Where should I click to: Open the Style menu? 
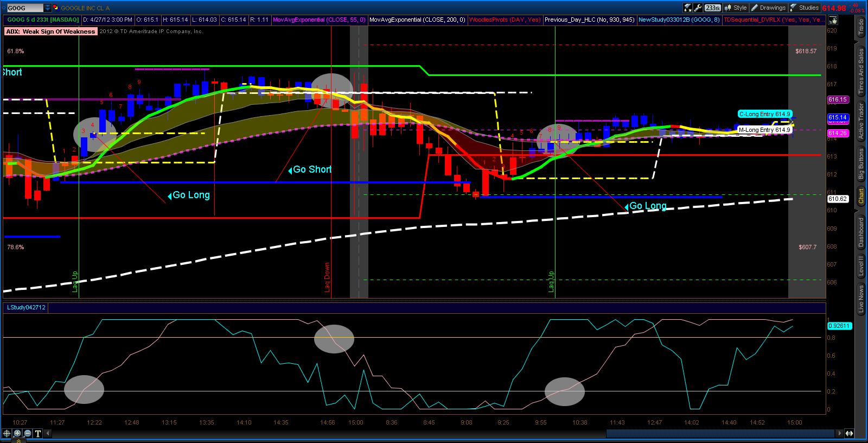click(x=736, y=8)
